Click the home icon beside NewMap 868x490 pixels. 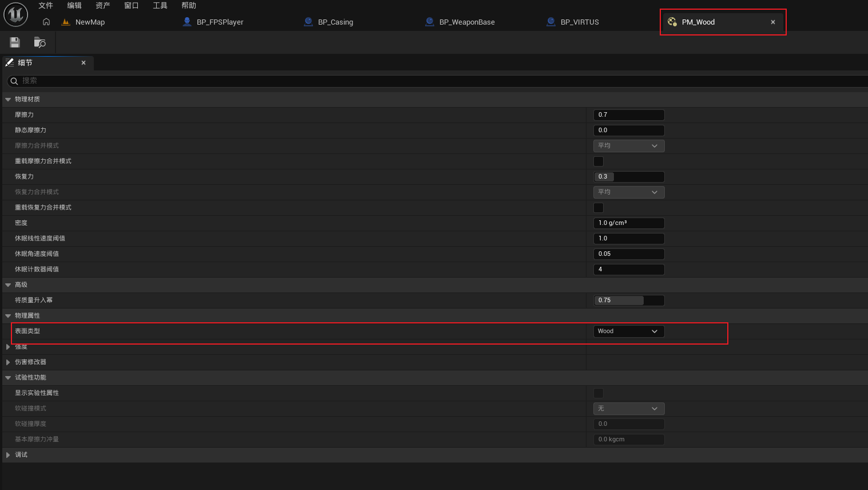46,22
